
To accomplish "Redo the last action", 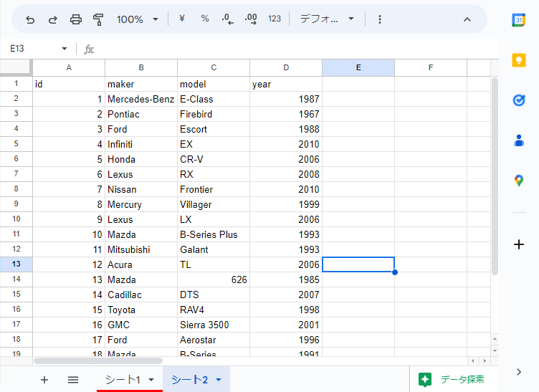I will (x=53, y=19).
